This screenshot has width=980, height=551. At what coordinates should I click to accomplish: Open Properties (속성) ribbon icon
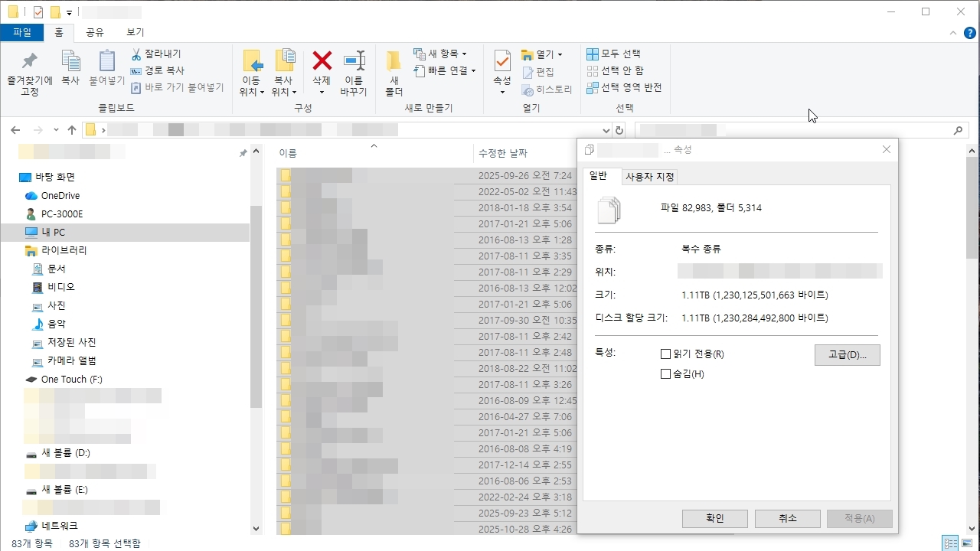pos(502,61)
